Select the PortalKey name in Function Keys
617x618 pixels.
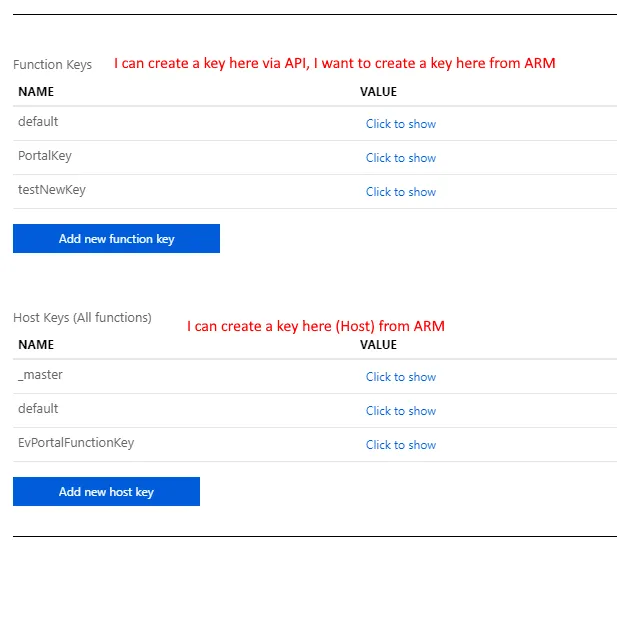click(45, 156)
